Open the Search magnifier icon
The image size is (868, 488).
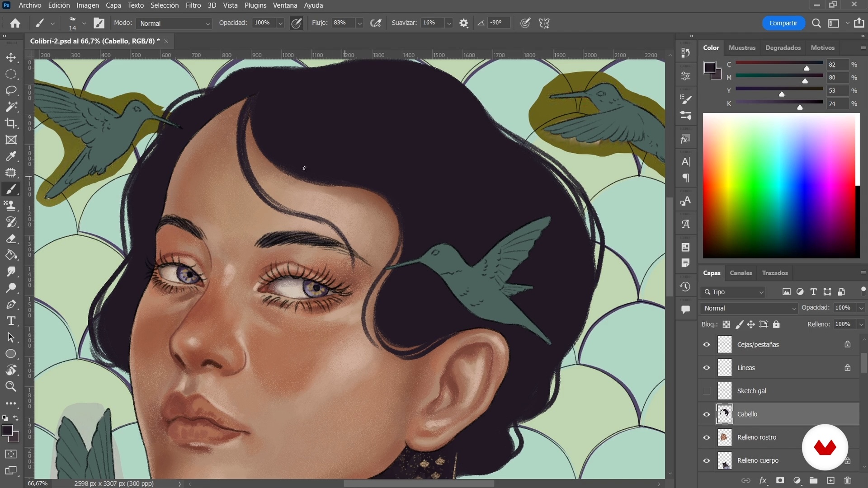(x=816, y=23)
